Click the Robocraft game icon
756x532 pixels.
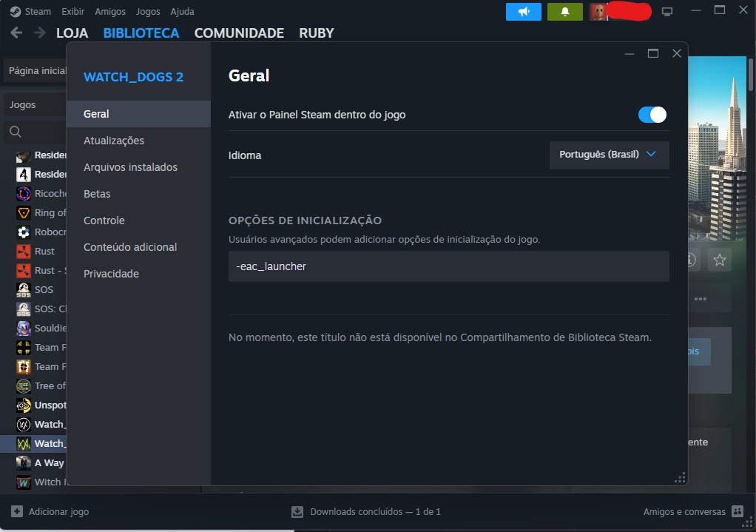[24, 232]
